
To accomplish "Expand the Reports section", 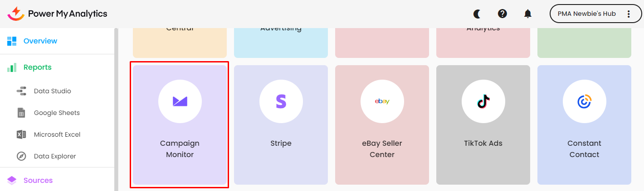I will [x=37, y=67].
